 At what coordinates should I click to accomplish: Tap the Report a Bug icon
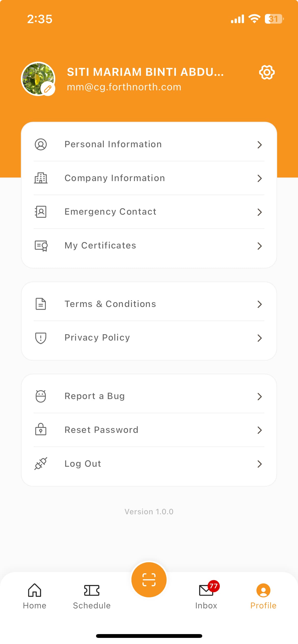[x=41, y=396]
